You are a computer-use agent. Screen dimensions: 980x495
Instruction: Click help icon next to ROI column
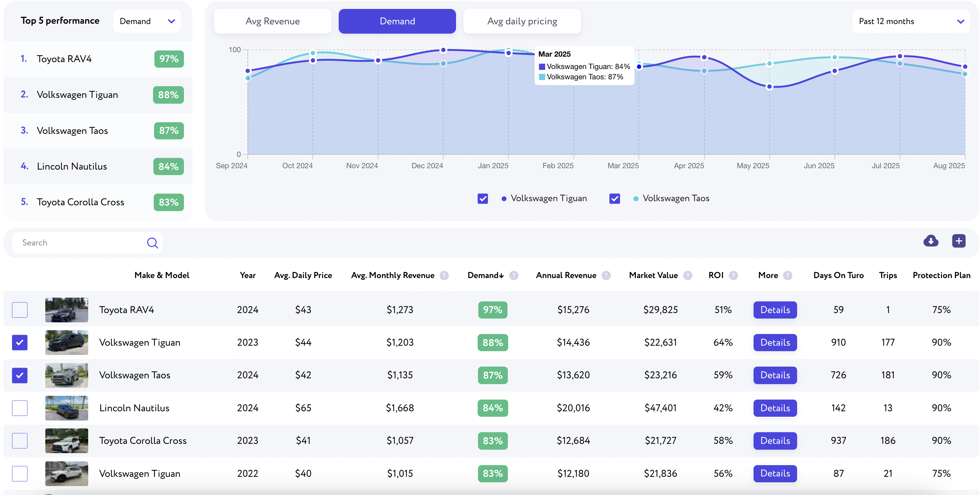733,275
